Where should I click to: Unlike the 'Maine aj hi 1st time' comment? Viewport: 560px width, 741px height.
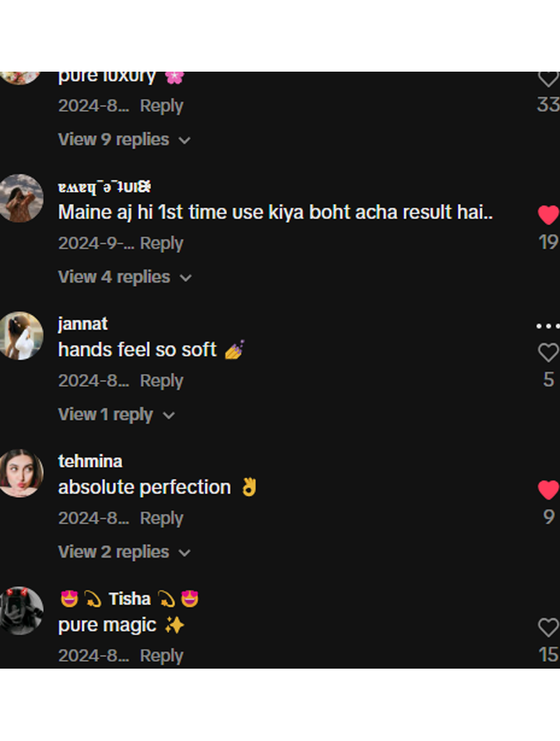point(548,215)
